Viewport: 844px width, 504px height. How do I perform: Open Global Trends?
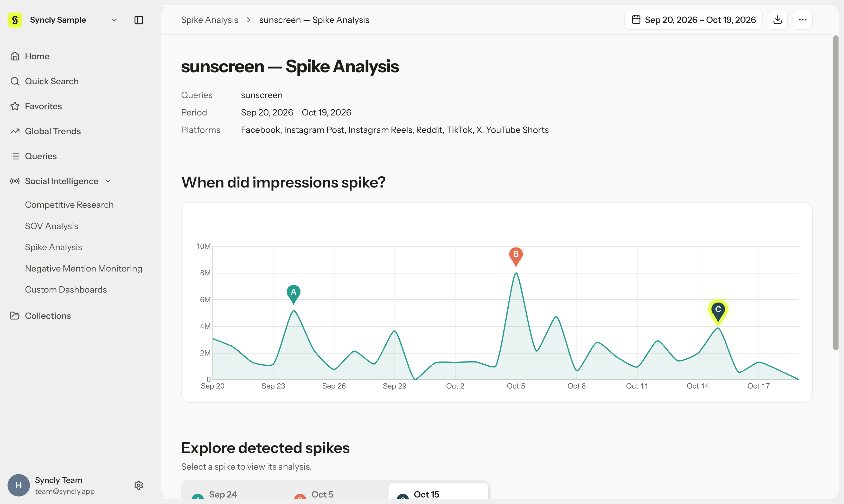coord(46,131)
